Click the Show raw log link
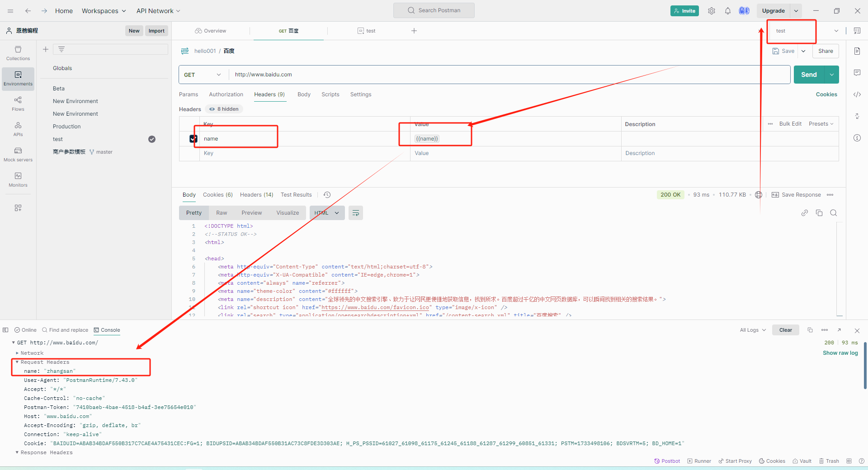Image resolution: width=868 pixels, height=470 pixels. 840,353
